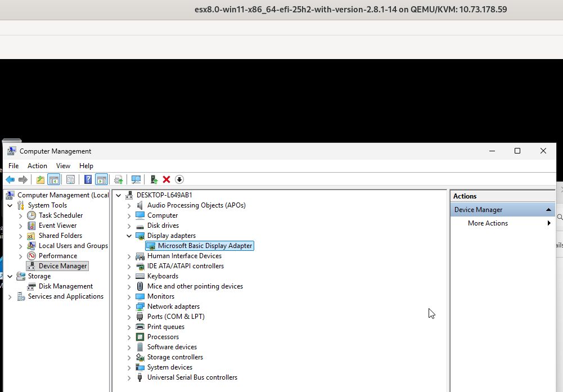
Task: Click Mice and other pointing devices icon
Action: (140, 286)
